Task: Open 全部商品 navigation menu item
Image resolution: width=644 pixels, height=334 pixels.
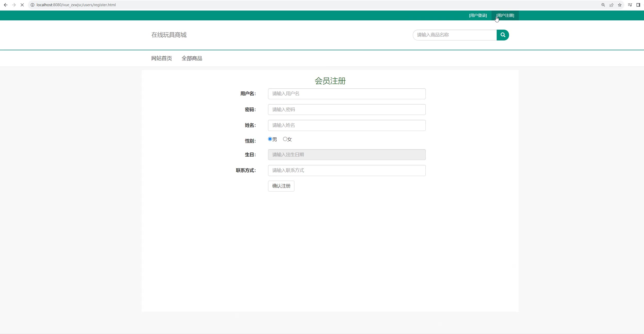Action: 192,59
